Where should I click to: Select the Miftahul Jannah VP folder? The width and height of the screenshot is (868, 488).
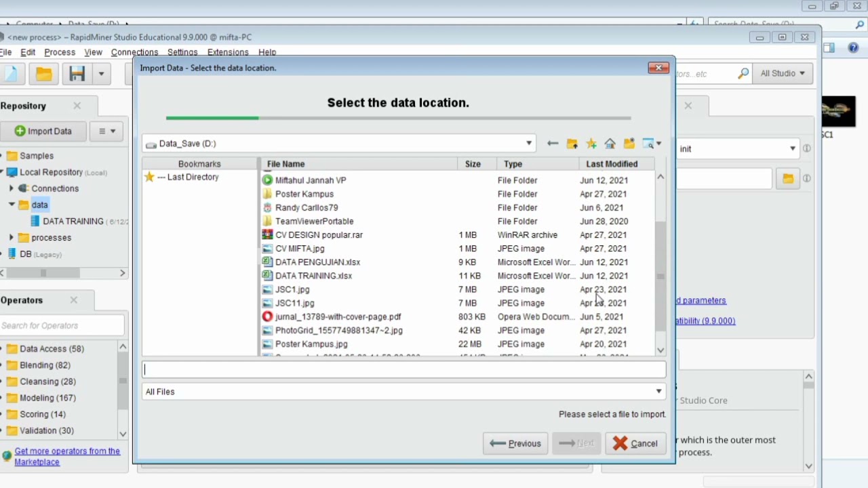311,180
